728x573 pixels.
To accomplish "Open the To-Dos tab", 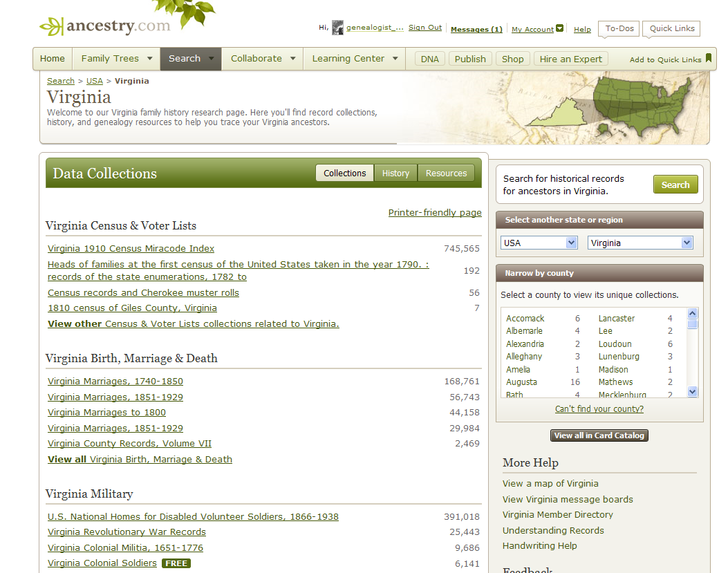I will point(619,28).
